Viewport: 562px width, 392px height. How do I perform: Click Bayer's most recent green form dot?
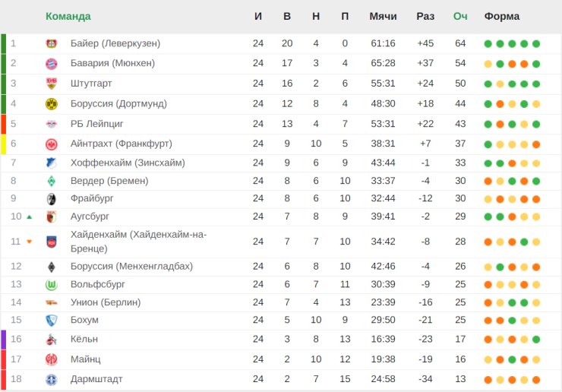(x=536, y=44)
